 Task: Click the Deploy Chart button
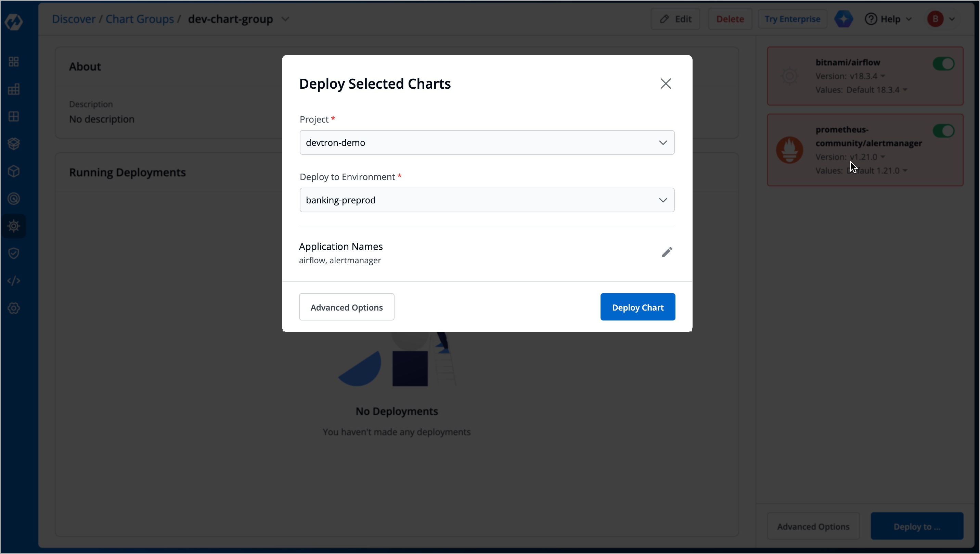point(637,307)
